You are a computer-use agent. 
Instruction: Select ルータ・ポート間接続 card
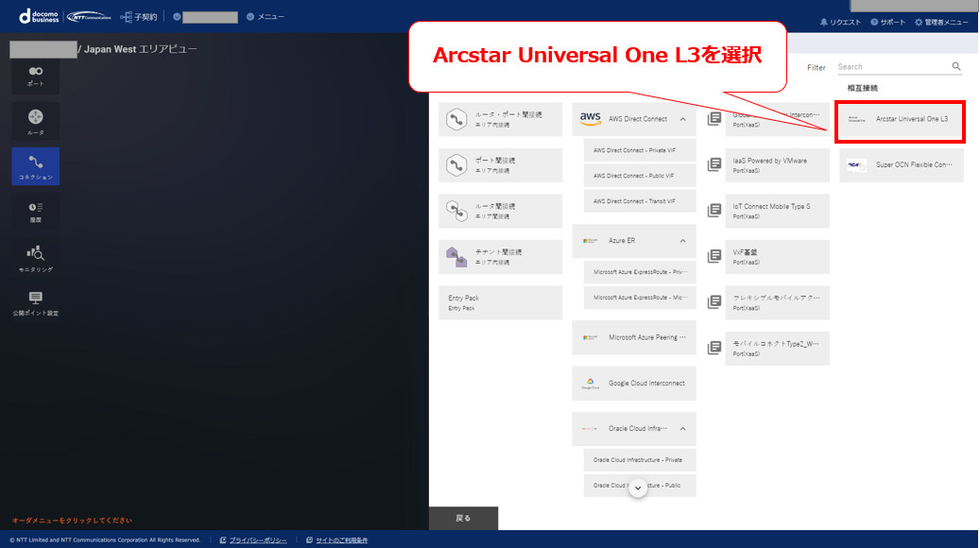[500, 119]
